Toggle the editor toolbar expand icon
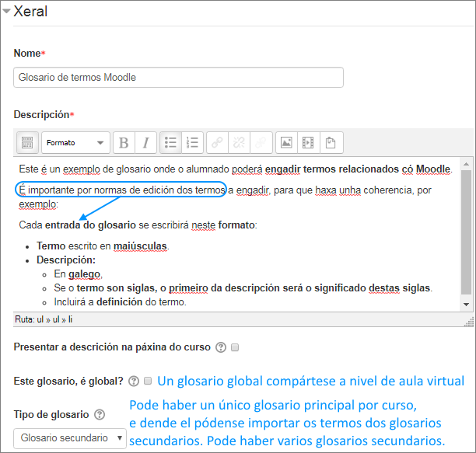Image resolution: width=476 pixels, height=453 pixels. tap(27, 142)
